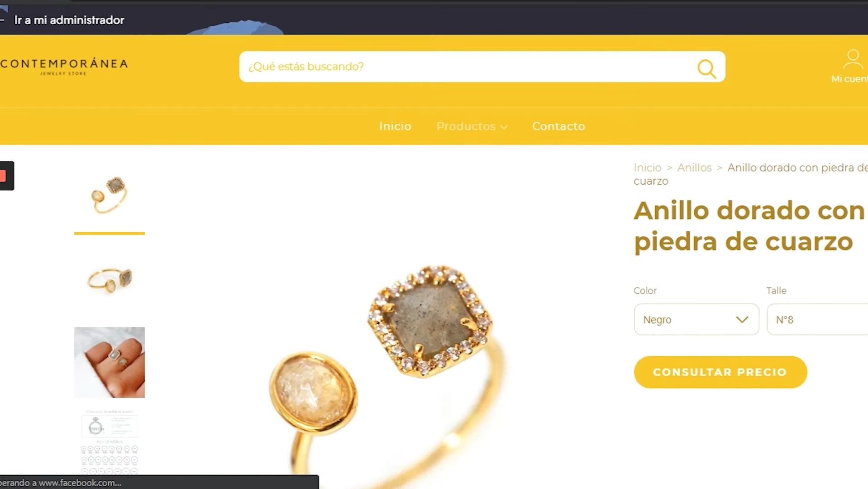The width and height of the screenshot is (868, 489).
Task: Follow the Inicio breadcrumb link
Action: click(647, 168)
